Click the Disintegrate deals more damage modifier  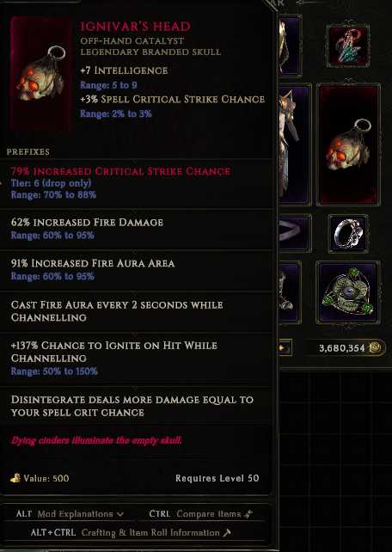click(x=132, y=406)
